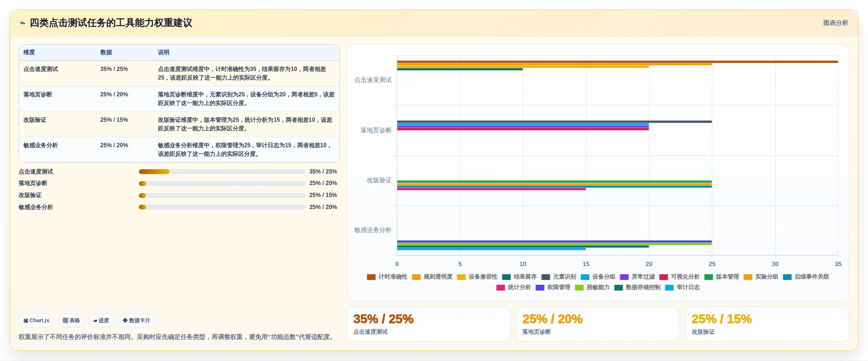
Task: Click the 进度 chip
Action: (x=101, y=320)
